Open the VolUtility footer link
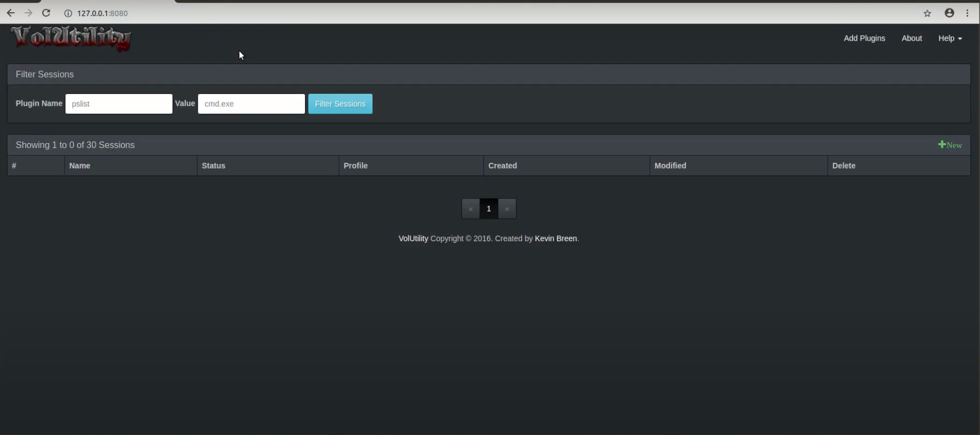The height and width of the screenshot is (435, 980). coord(413,239)
